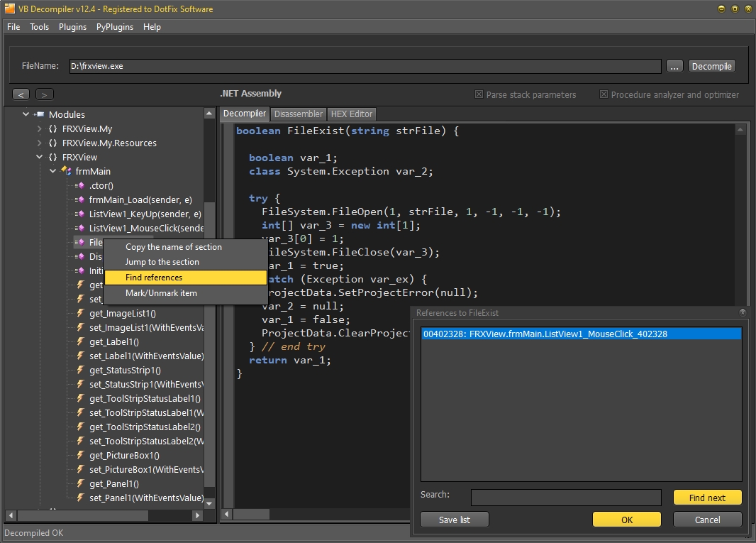Viewport: 756px width, 543px height.
Task: Click the get_ToolStripStatusLabel1 property icon
Action: click(x=81, y=398)
